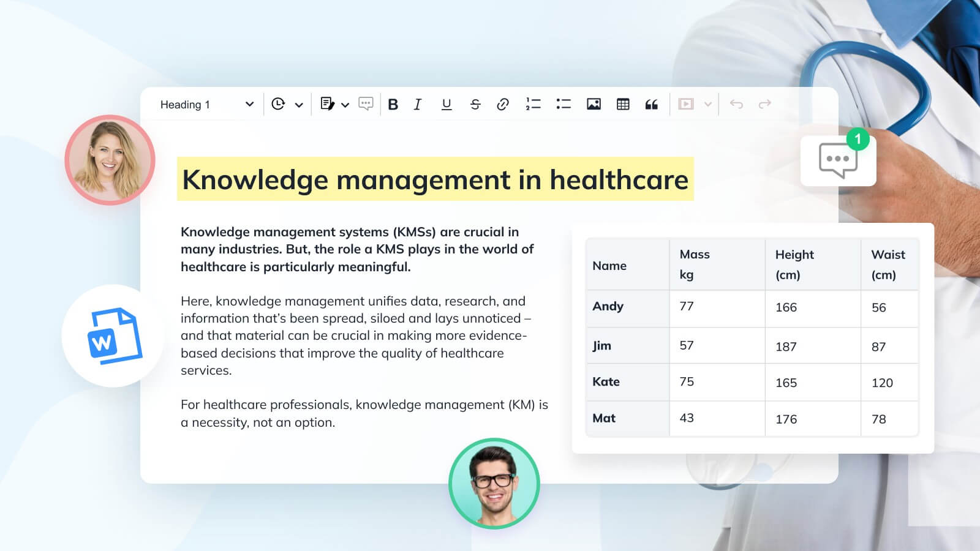
Task: Select the Kate row name cell
Action: 627,382
